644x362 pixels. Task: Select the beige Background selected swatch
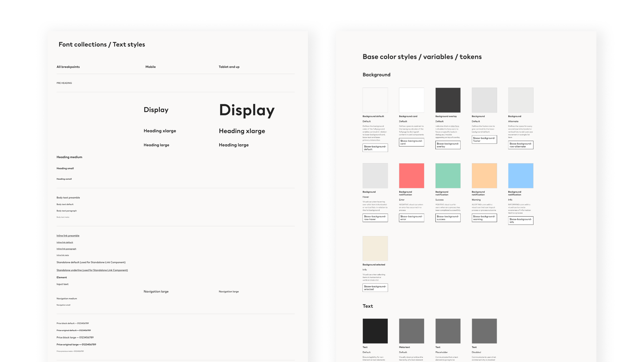[375, 248]
